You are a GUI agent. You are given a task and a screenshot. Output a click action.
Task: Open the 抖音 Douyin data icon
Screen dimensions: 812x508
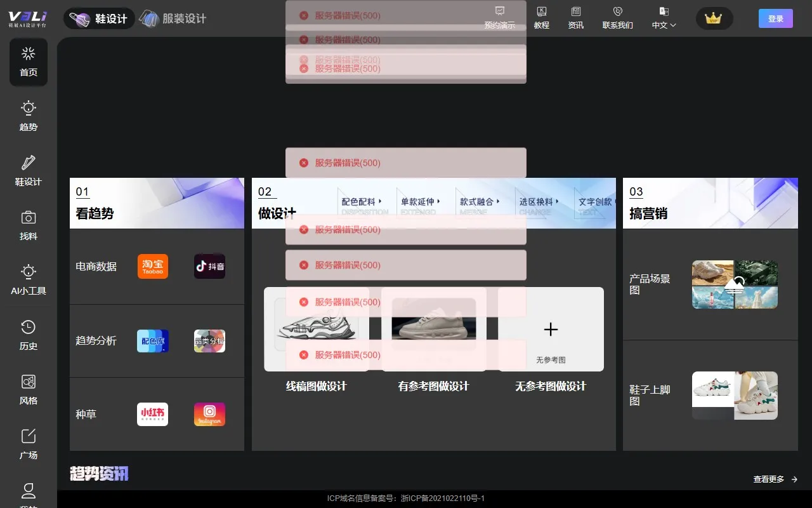point(209,266)
